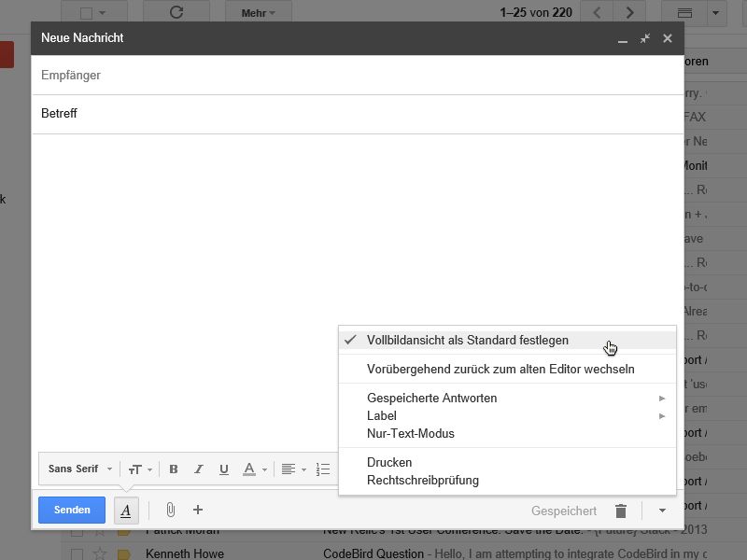Select Drucken from menu
This screenshot has height=560, width=747.
[x=507, y=462]
